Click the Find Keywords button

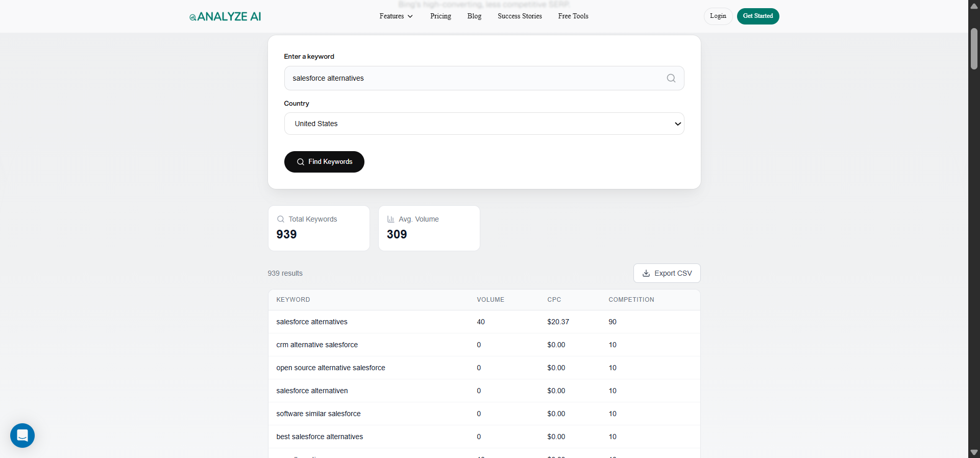pos(324,162)
